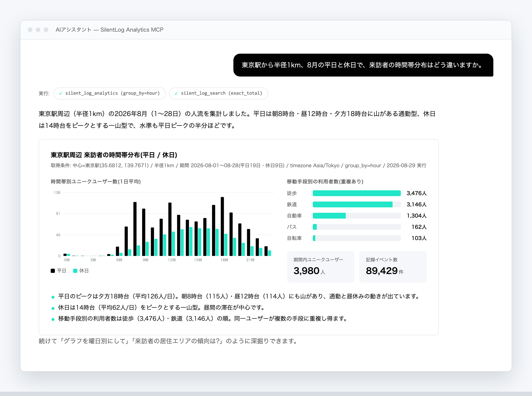Click the 12時 weekday black bar
Viewport: 532px width, 396px height.
170,229
